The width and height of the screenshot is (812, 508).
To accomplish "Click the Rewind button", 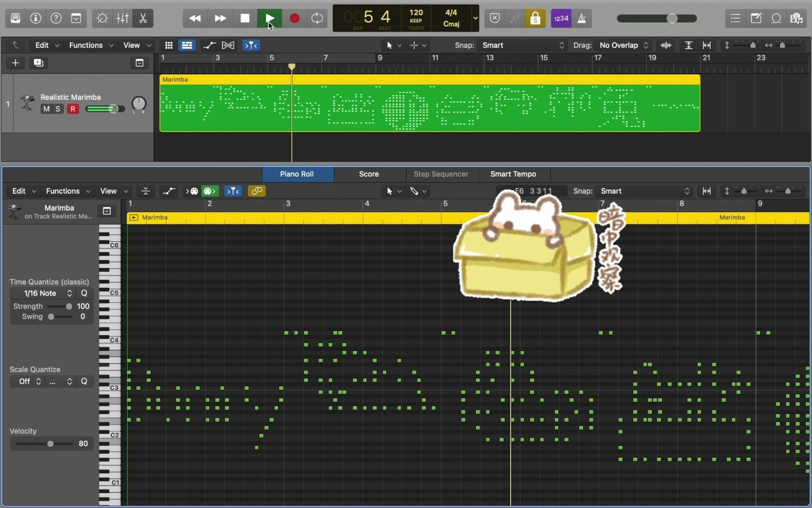I will (195, 18).
